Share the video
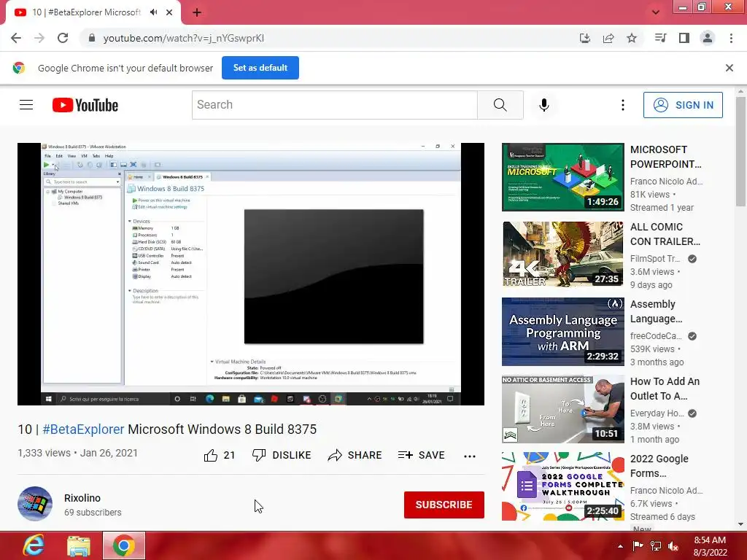This screenshot has height=560, width=747. click(355, 455)
